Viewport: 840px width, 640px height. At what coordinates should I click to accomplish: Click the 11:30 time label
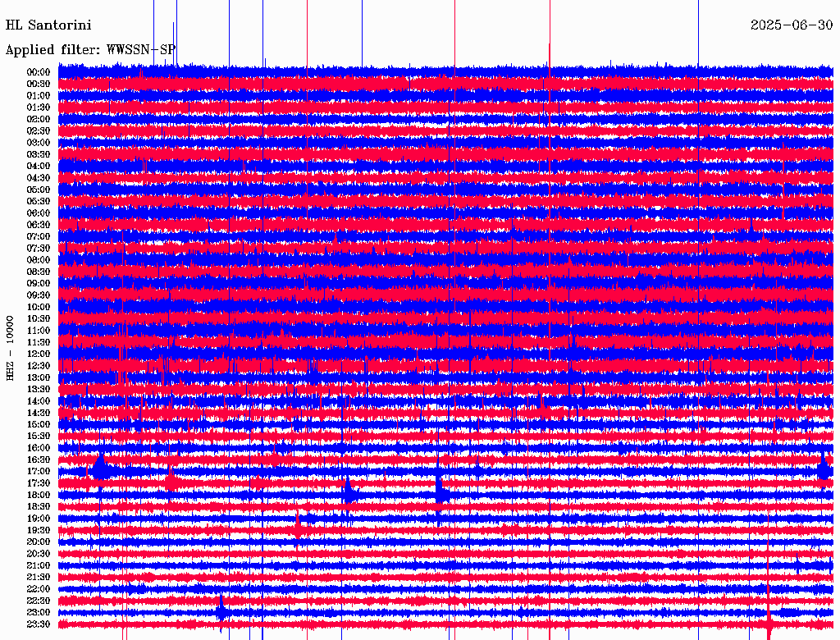[39, 342]
